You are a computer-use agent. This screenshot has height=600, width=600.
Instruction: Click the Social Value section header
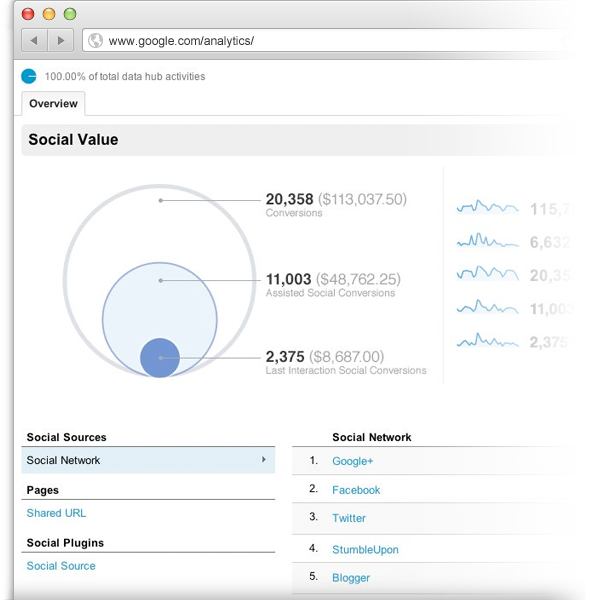(x=73, y=139)
